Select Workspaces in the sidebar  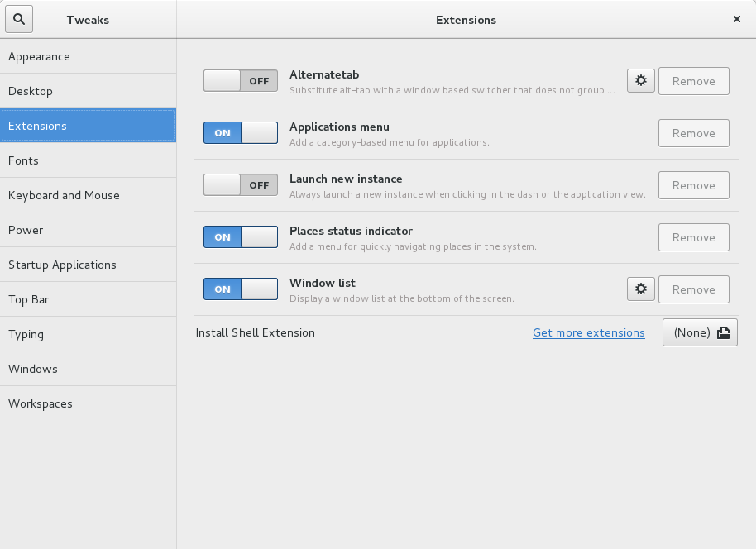89,403
